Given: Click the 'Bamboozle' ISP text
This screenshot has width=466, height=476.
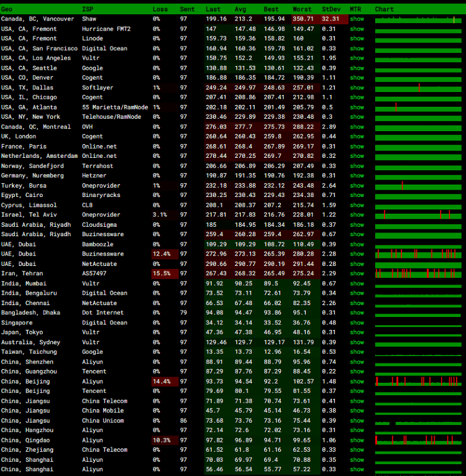Looking at the screenshot, I should [x=98, y=244].
